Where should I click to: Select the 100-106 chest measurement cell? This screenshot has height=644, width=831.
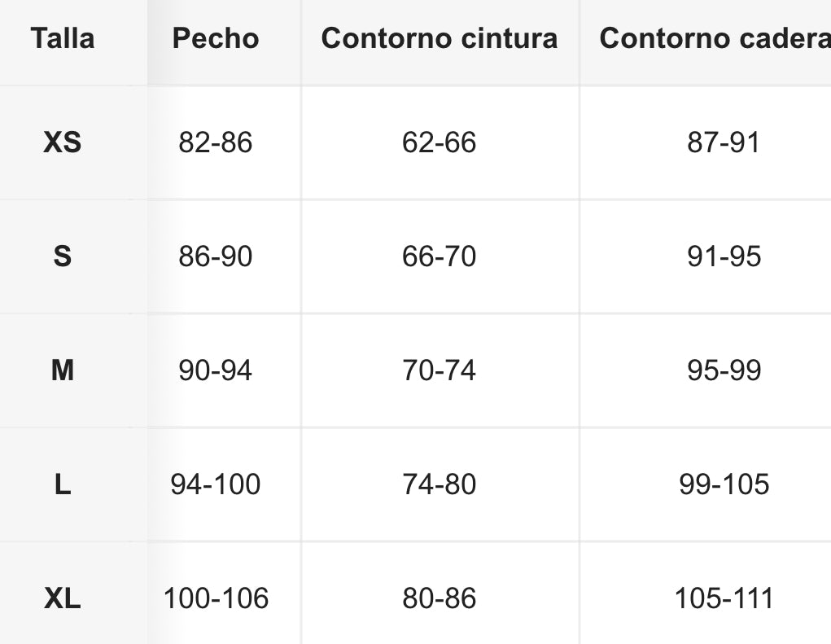click(x=216, y=599)
